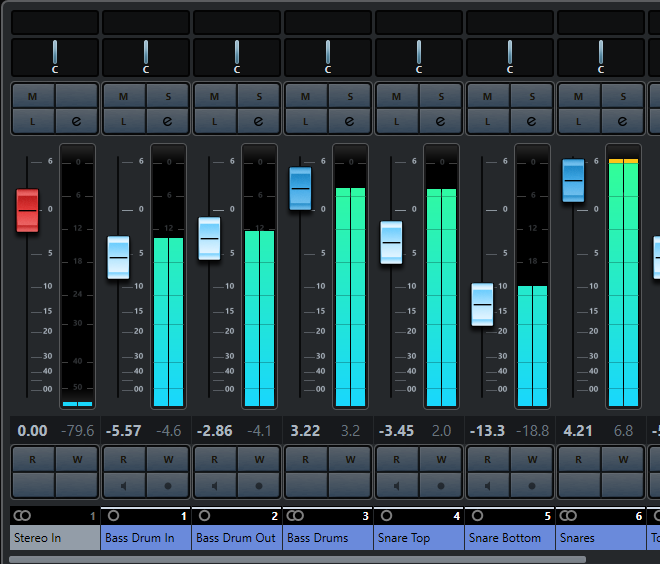Enable record dot on Bass Drum Out

coord(258,485)
